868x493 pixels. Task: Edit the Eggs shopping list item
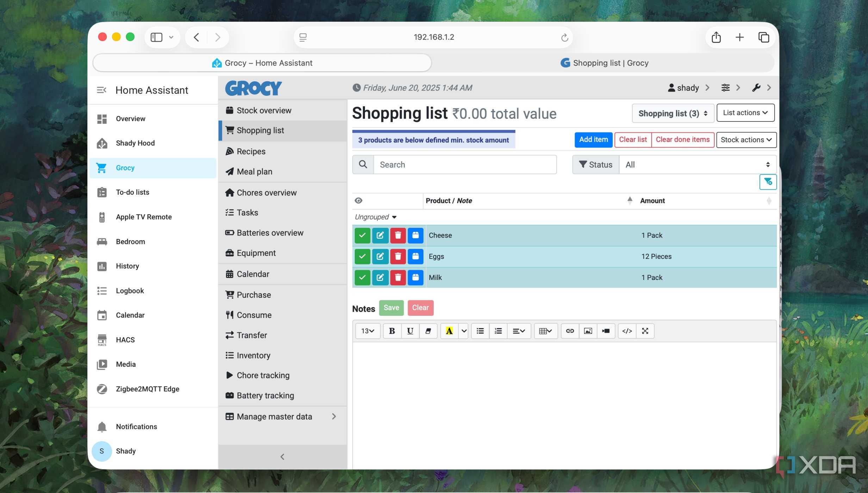[380, 256]
